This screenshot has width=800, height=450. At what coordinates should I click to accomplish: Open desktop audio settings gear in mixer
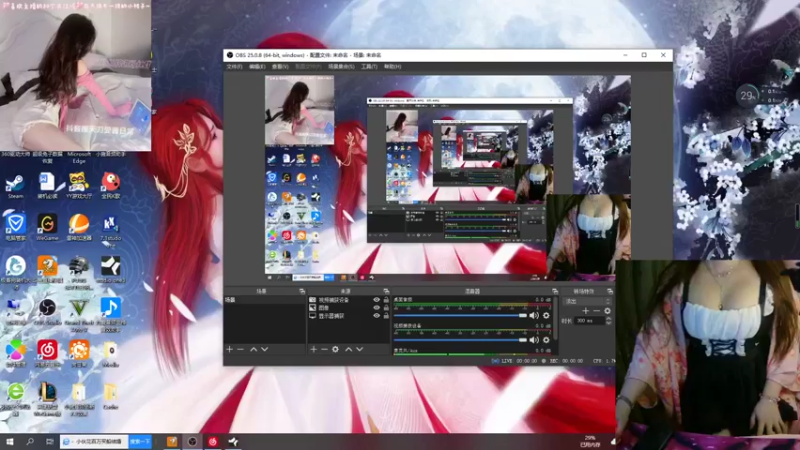(546, 315)
